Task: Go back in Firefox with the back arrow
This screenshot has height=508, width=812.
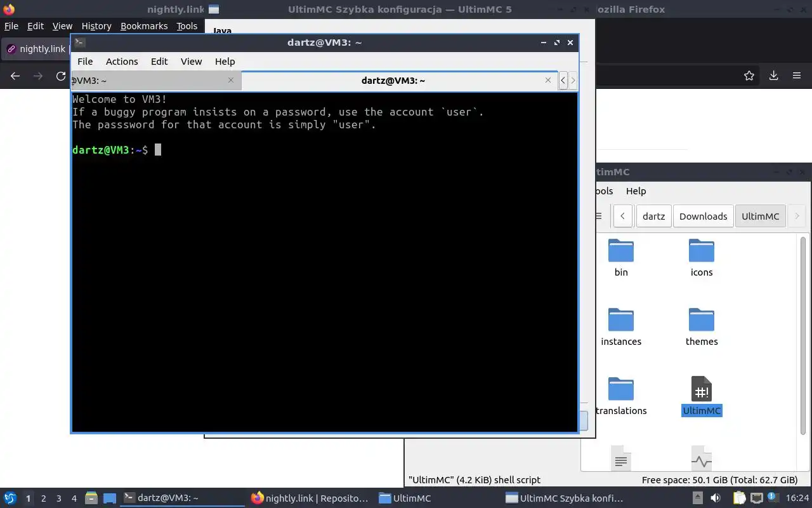Action: (x=15, y=76)
